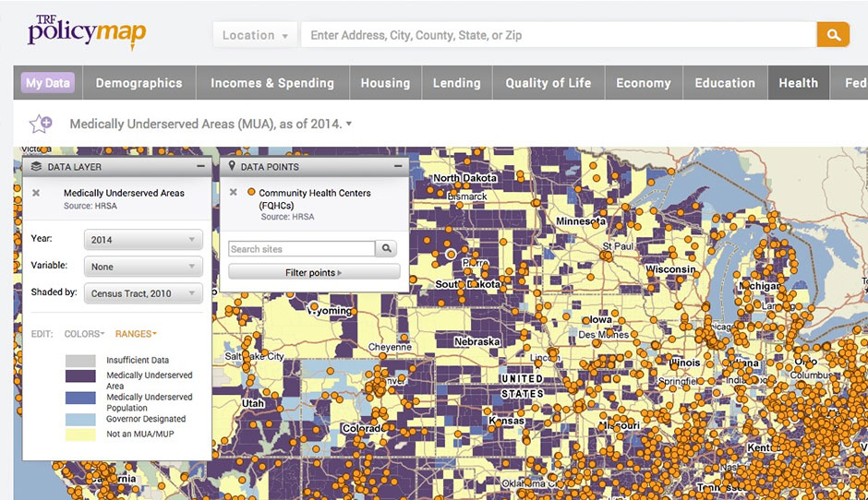Image resolution: width=868 pixels, height=500 pixels.
Task: Click the My Data button
Action: [x=47, y=83]
